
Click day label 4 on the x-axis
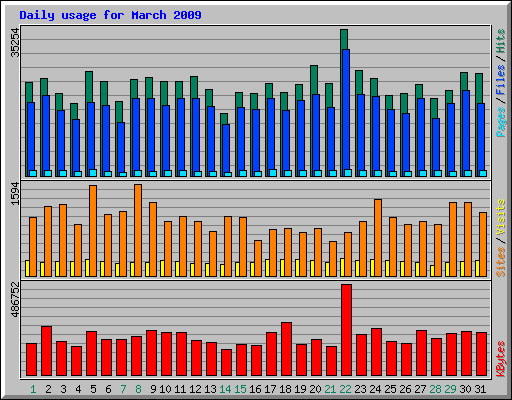(78, 389)
